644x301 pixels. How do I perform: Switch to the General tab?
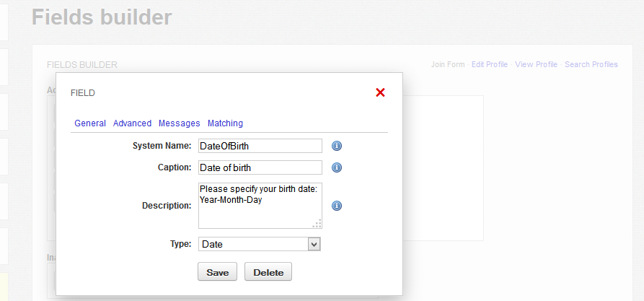pos(90,123)
